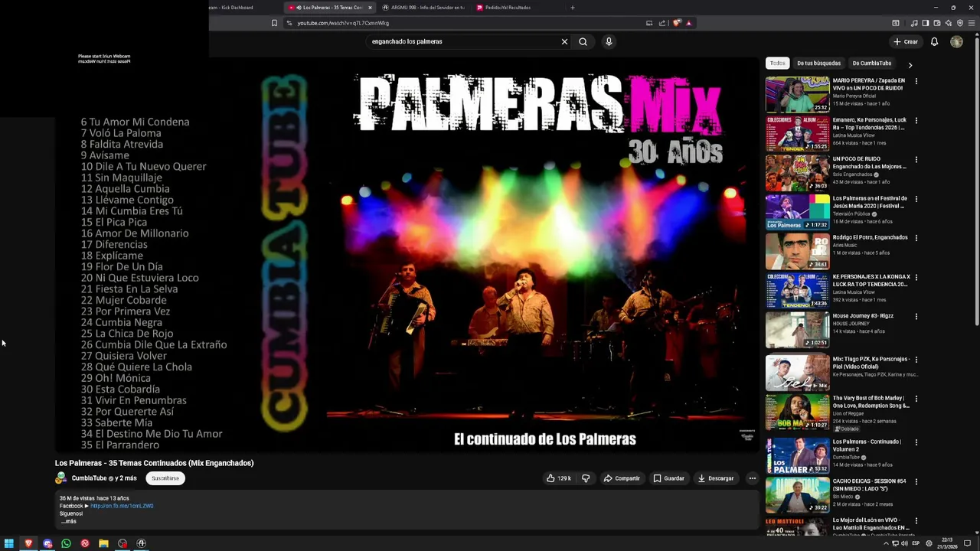Like the video with 129 k thumbs up
The height and width of the screenshot is (551, 980).
tap(558, 478)
